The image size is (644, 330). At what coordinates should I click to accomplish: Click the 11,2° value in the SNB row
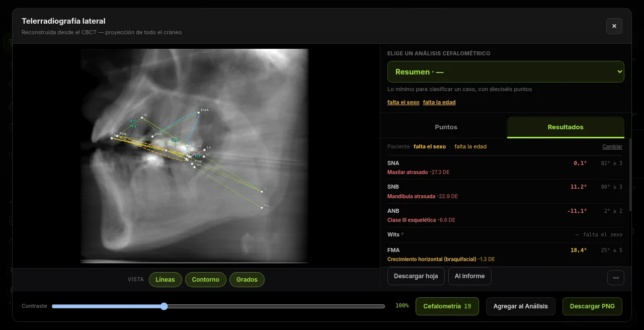click(579, 187)
